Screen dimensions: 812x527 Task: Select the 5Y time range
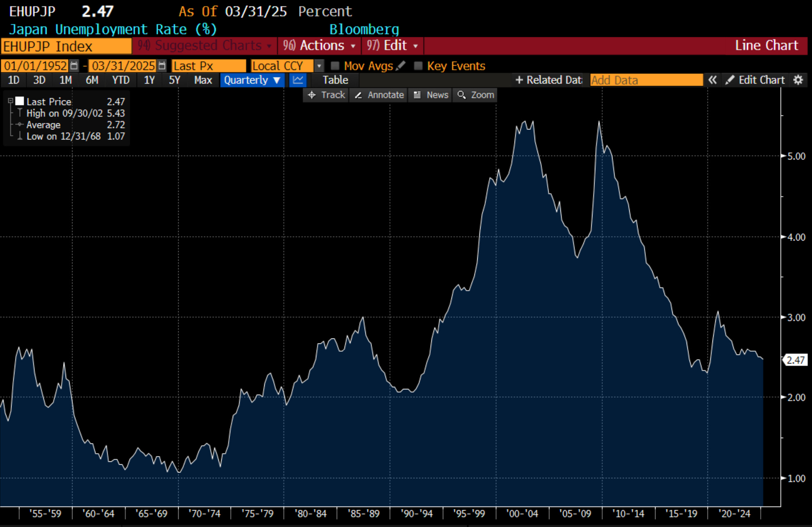coord(175,80)
